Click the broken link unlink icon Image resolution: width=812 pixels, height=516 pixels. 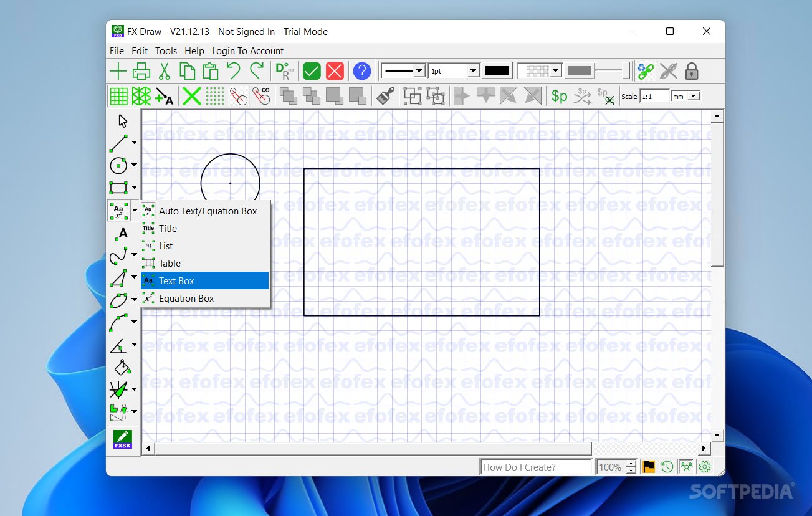click(x=669, y=71)
